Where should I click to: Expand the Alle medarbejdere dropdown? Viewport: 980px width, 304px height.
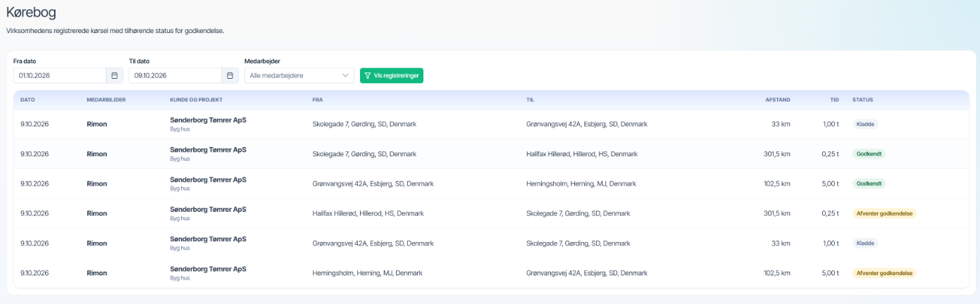pos(299,75)
